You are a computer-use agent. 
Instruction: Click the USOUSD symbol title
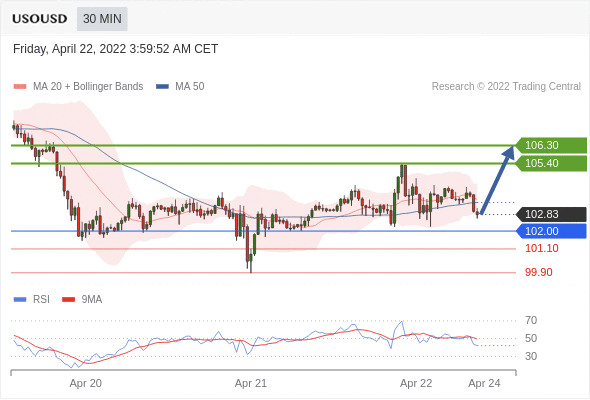(x=40, y=19)
